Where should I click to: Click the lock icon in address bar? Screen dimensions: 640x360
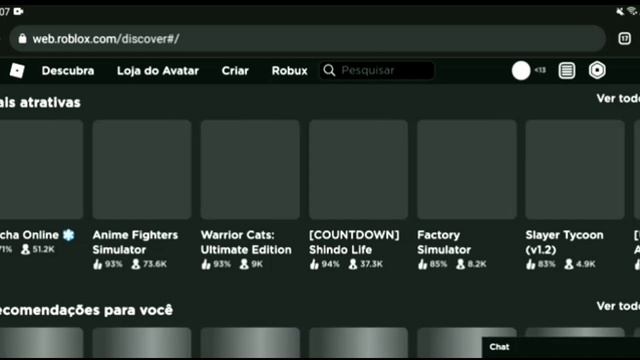click(22, 38)
